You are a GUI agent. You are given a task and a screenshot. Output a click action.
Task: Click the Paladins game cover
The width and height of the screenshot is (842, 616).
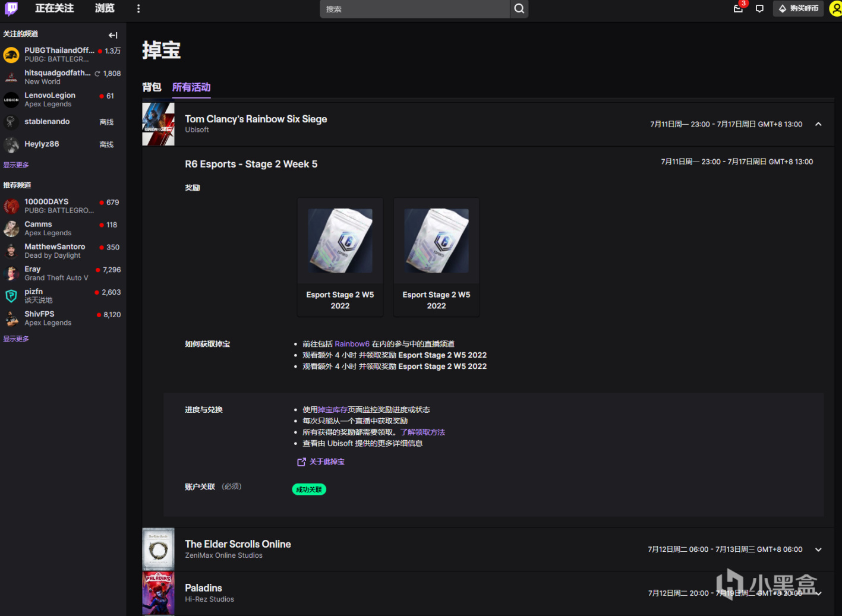(x=158, y=593)
